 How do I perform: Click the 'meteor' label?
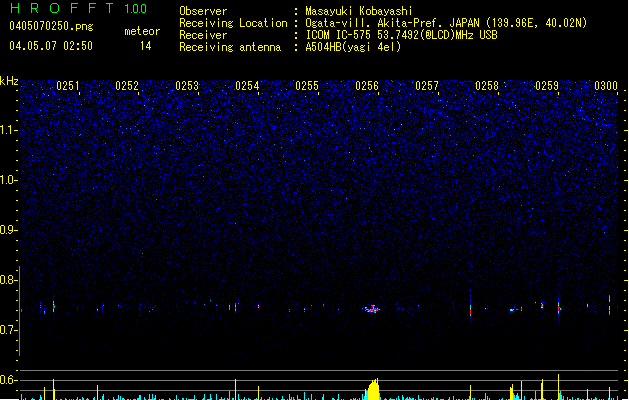(142, 31)
